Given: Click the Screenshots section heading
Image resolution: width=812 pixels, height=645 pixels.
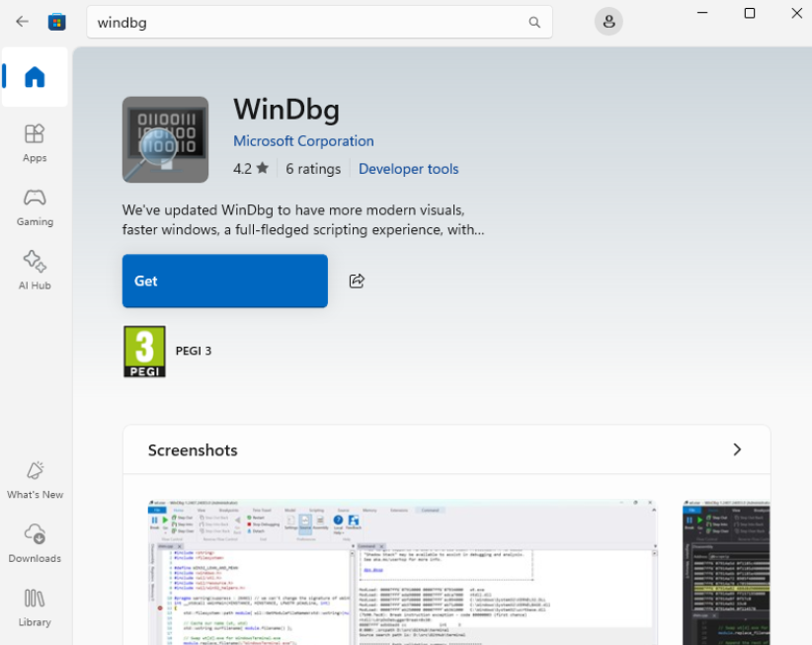Looking at the screenshot, I should click(x=193, y=449).
